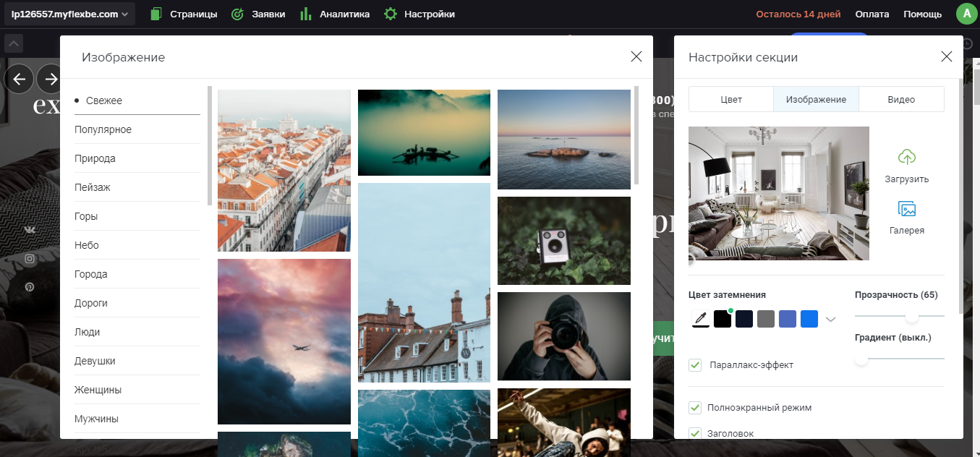Select the Небо category
This screenshot has height=457, width=980.
[137, 245]
